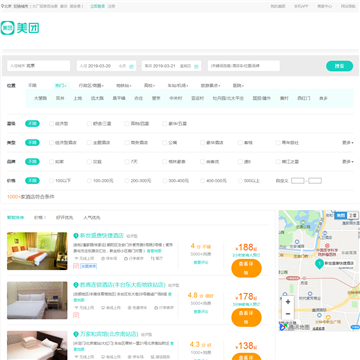This screenshot has width=360, height=360.
Task: Check the 汉庭 brand checkbox
Action: 89,162
